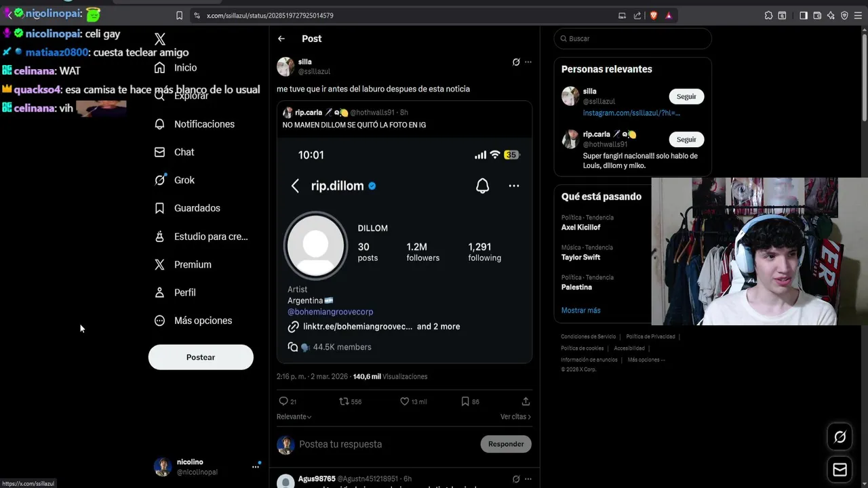The image size is (868, 488).
Task: Open the Chat envelope icon in sidebar
Action: coord(160,152)
